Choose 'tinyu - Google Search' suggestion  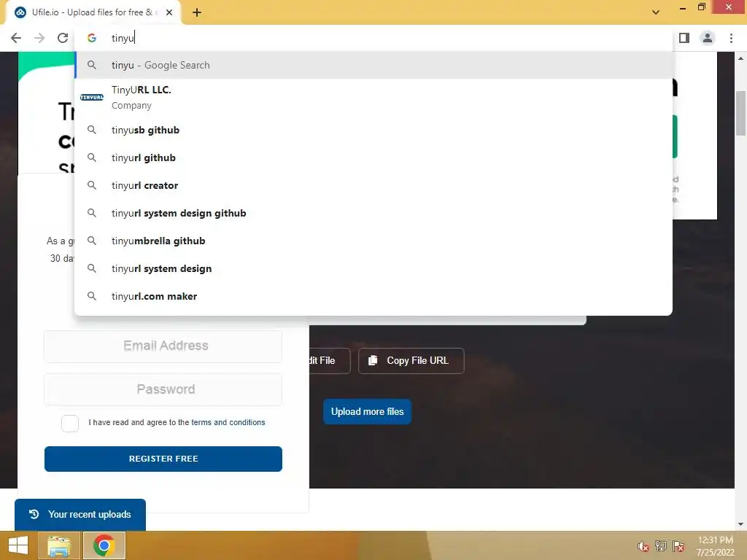click(373, 65)
